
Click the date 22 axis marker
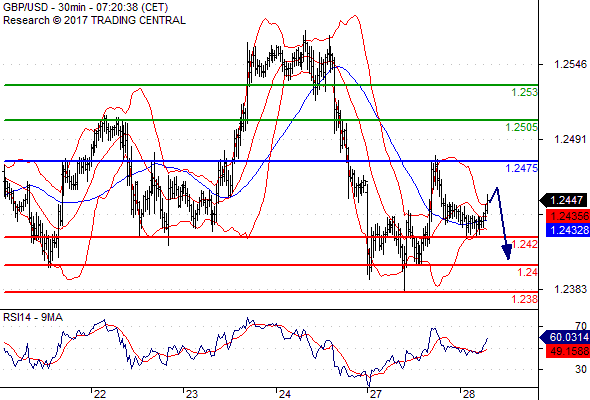(100, 394)
